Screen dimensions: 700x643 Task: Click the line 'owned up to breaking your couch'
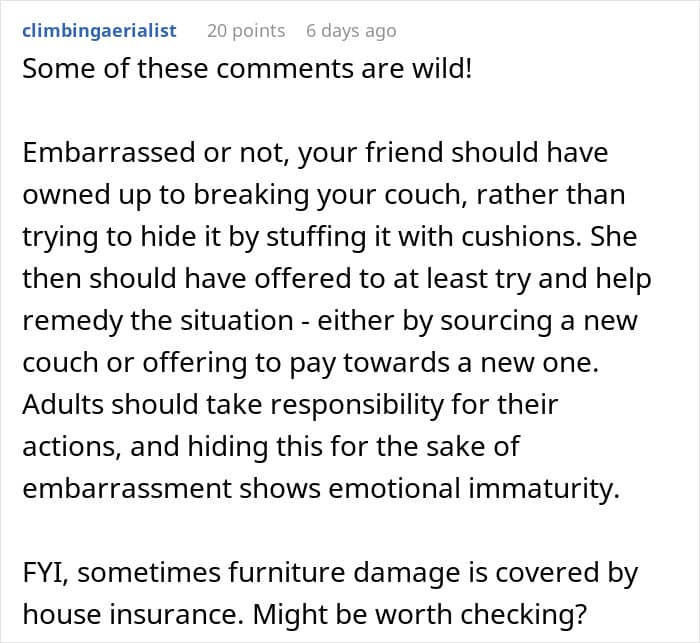pyautogui.click(x=322, y=196)
